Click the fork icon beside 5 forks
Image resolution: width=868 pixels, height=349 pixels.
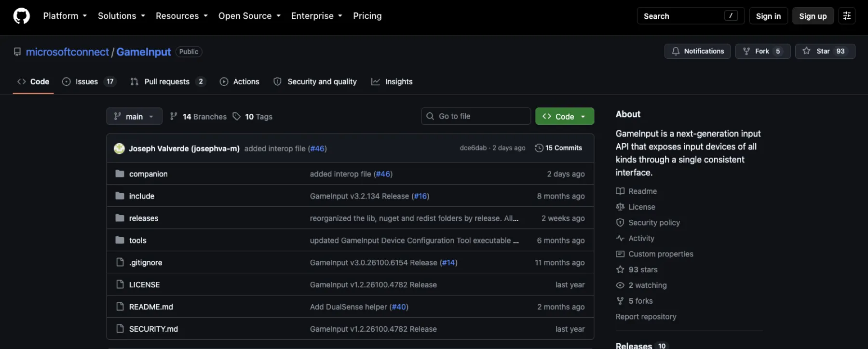click(620, 301)
